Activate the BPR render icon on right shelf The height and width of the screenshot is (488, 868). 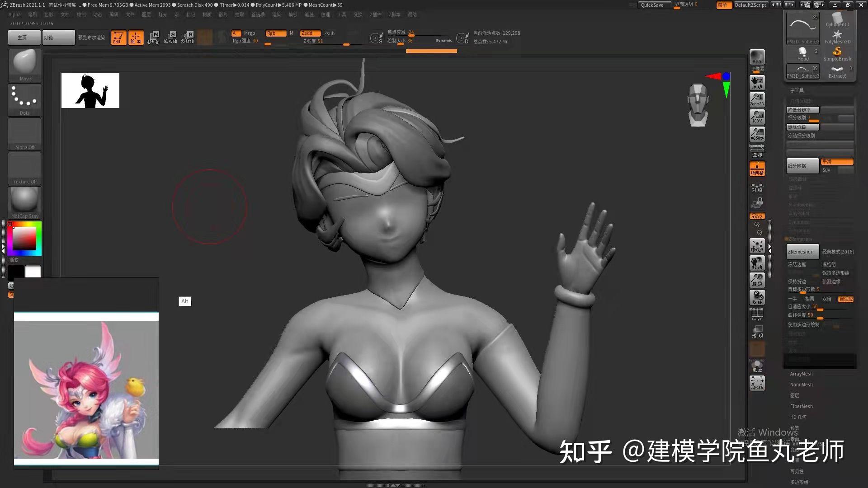coord(757,58)
